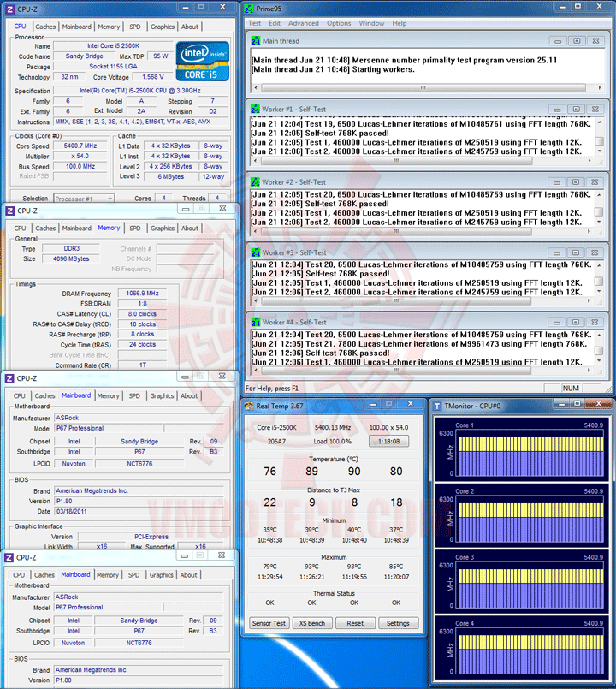Viewport: 616px width, 689px height.
Task: Open Mainboard tab in top CPU-Z window
Action: pos(77,27)
